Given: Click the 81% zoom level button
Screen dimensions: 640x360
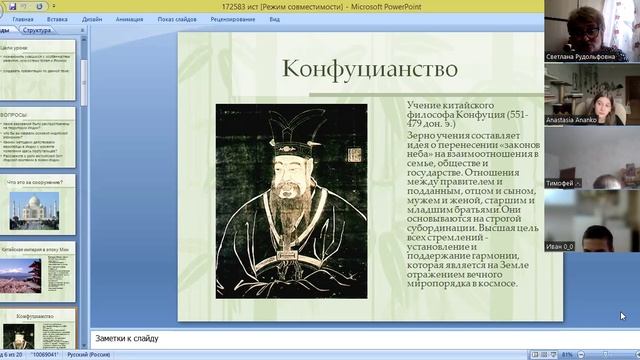Looking at the screenshot, I should coord(567,355).
